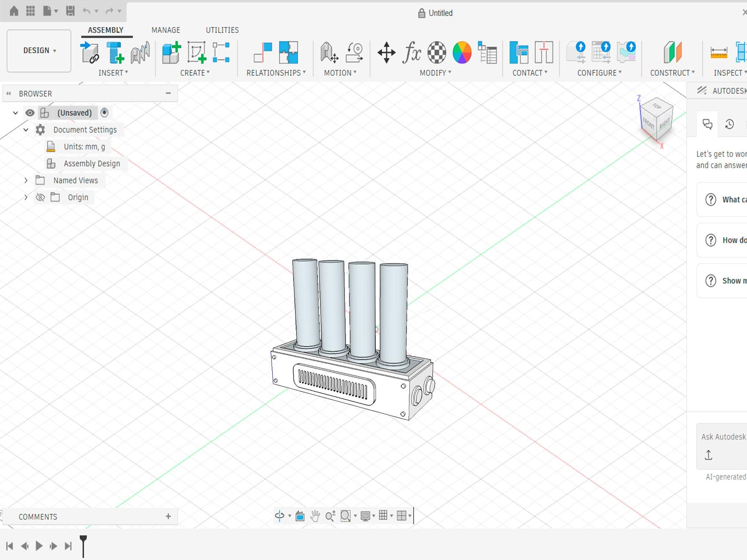Show the hidden Origin folder
Screen dimensions: 747x560
(x=40, y=197)
